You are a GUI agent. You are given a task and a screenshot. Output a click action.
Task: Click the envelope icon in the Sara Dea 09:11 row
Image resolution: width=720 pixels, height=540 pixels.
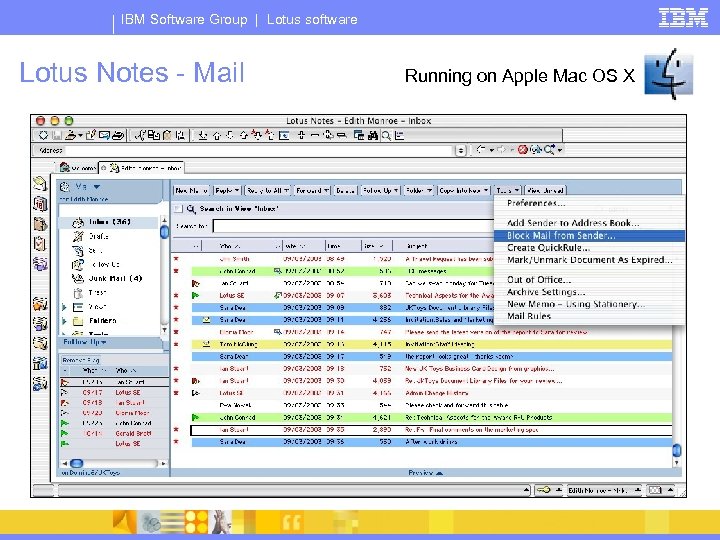coord(207,320)
